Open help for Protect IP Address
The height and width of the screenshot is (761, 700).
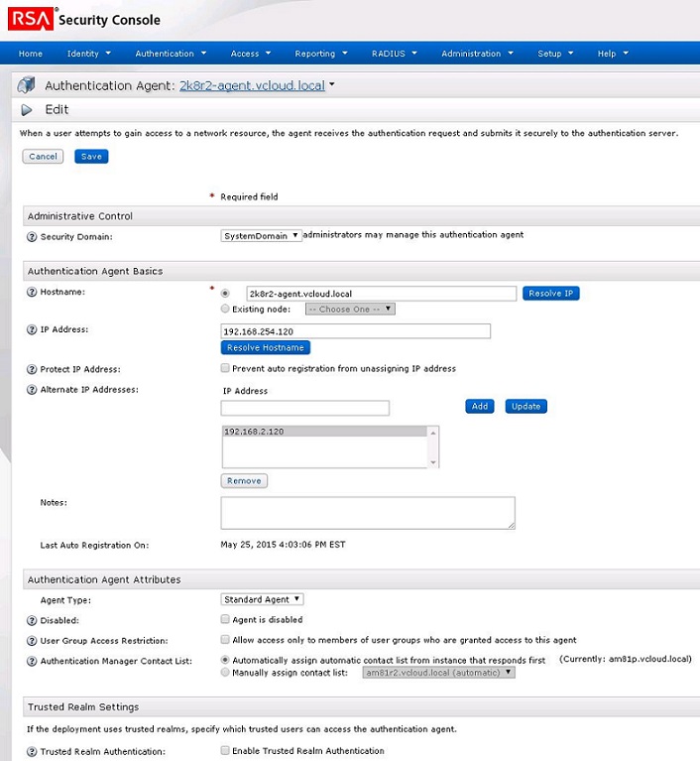pyautogui.click(x=32, y=369)
